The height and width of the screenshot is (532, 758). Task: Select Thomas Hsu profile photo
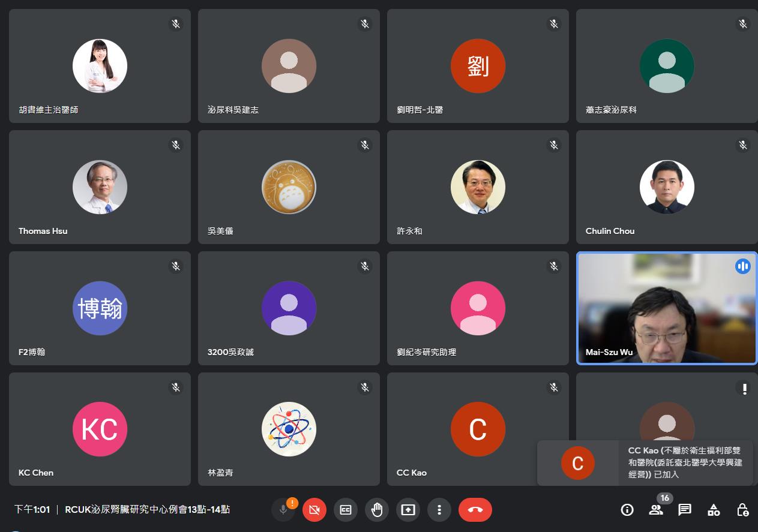click(x=100, y=187)
